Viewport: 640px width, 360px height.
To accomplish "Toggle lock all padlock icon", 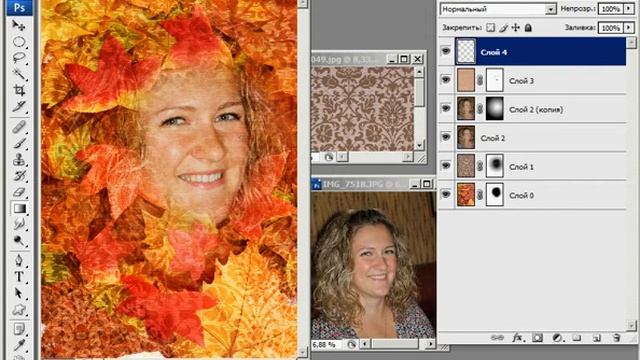I will point(528,28).
